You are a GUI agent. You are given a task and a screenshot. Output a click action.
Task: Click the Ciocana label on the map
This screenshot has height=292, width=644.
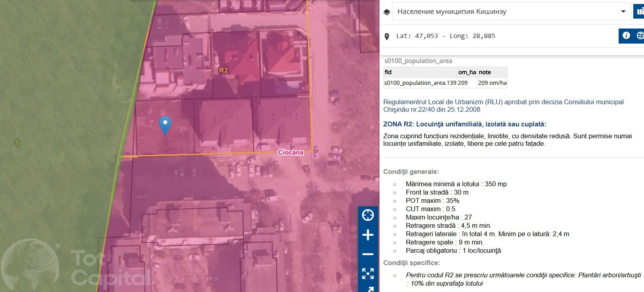[x=291, y=152]
